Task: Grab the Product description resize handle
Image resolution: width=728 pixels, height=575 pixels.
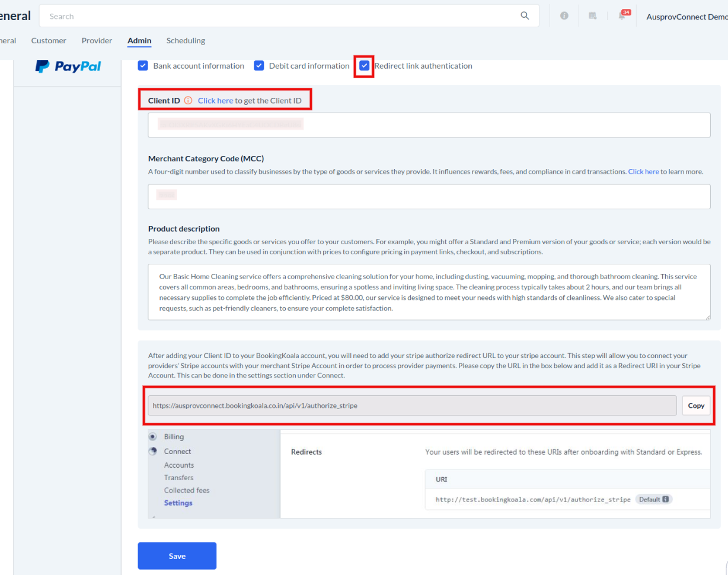Action: pos(707,317)
